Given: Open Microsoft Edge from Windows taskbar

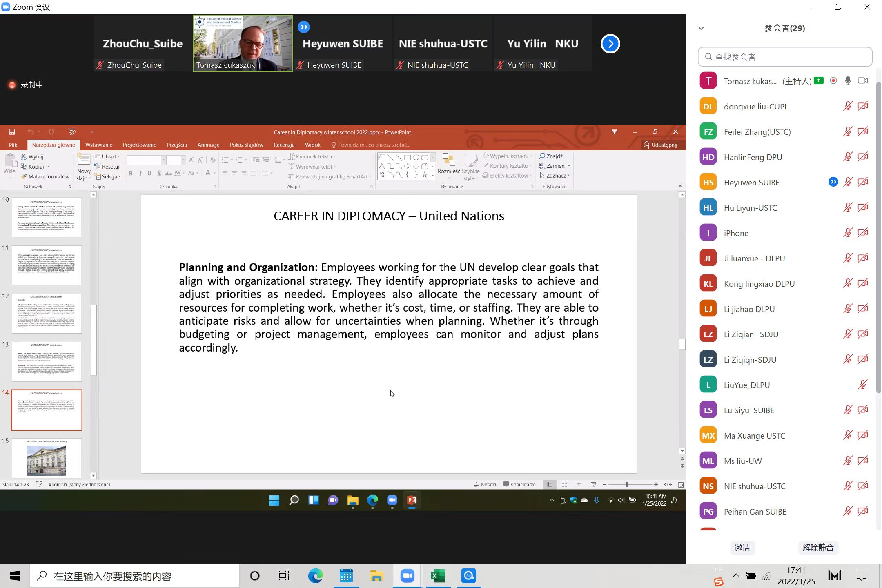Looking at the screenshot, I should tap(315, 576).
